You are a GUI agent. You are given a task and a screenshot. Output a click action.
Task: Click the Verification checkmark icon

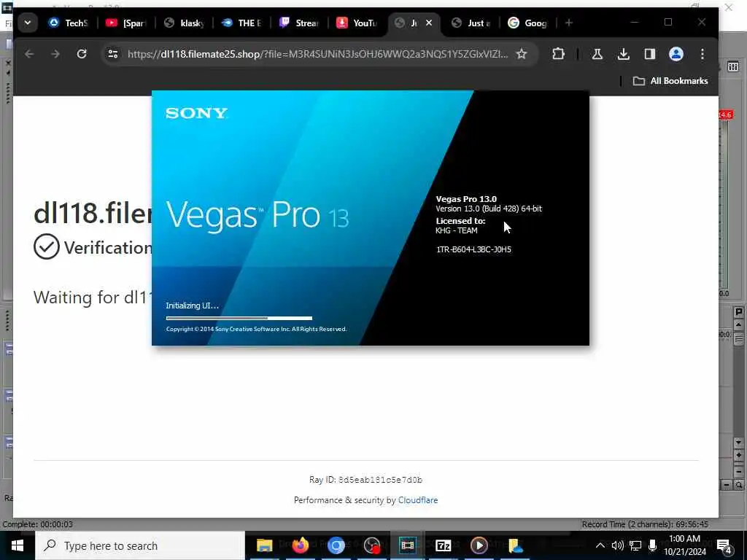click(46, 246)
